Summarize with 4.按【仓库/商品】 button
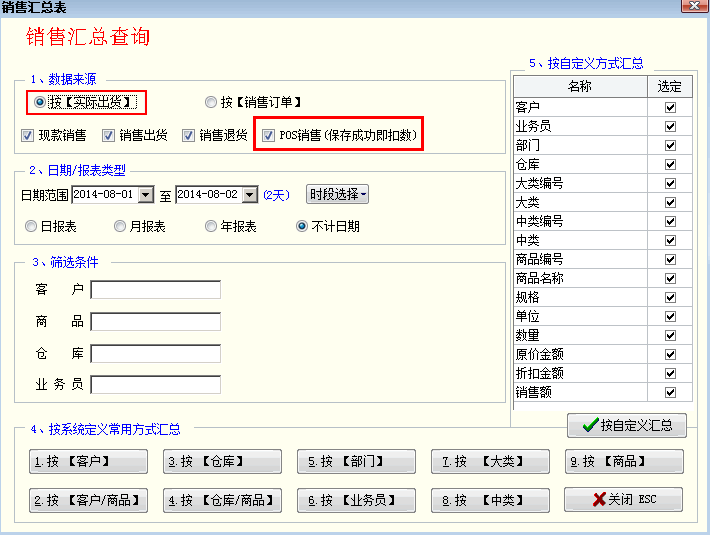710x535 pixels. point(222,501)
